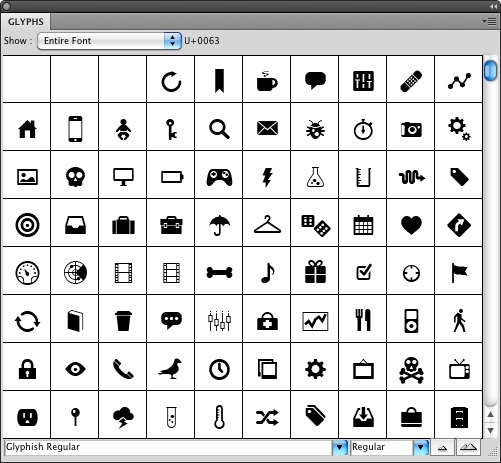Select the umbrella glyph

pos(219,225)
